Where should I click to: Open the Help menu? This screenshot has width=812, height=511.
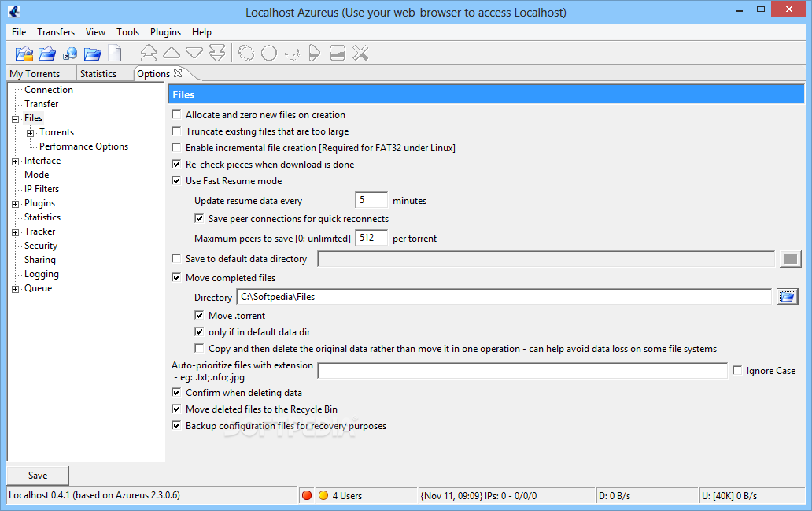coord(201,32)
